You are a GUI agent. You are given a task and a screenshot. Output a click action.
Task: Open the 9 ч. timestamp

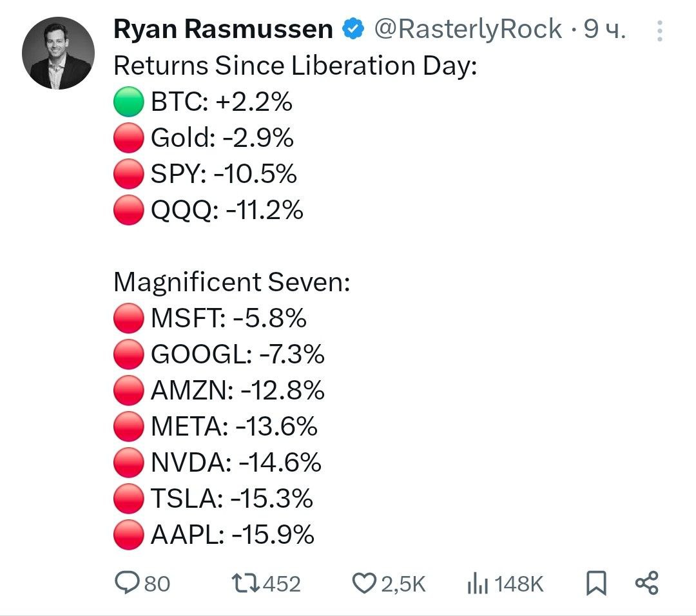[x=604, y=29]
